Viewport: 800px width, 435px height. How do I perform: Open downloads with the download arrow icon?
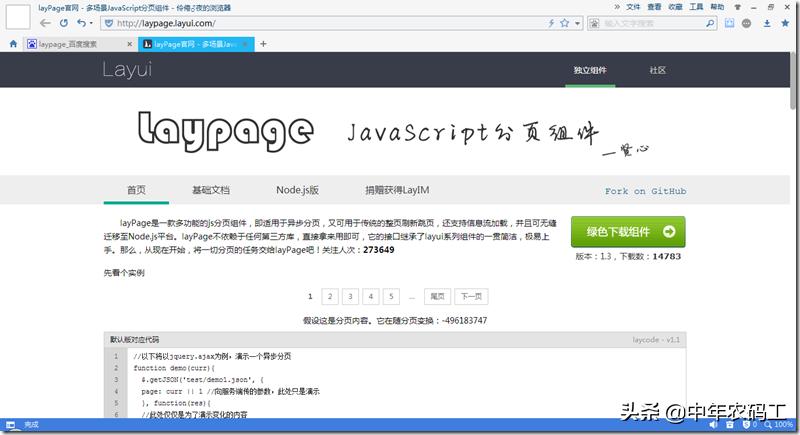(x=767, y=23)
